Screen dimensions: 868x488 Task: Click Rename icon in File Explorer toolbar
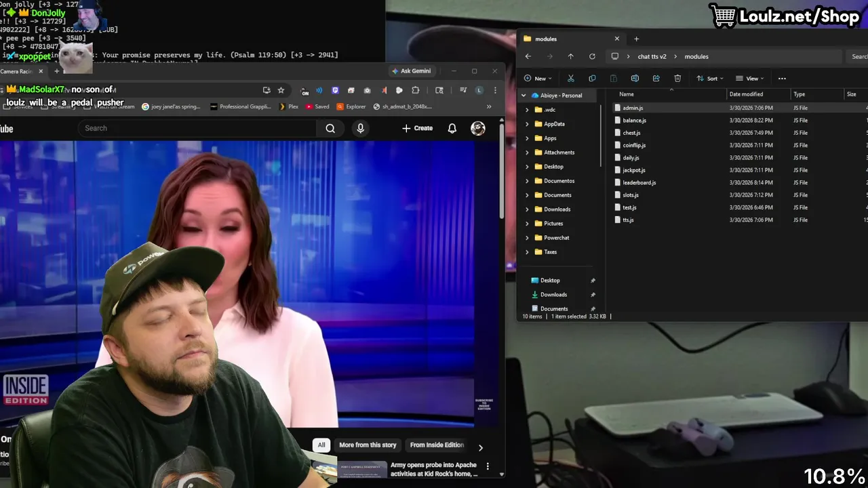tap(635, 79)
